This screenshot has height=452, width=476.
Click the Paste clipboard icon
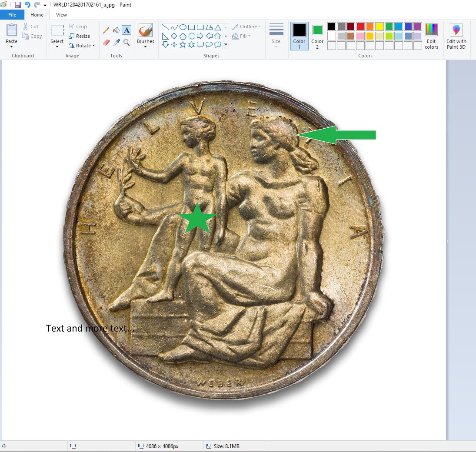click(x=12, y=30)
